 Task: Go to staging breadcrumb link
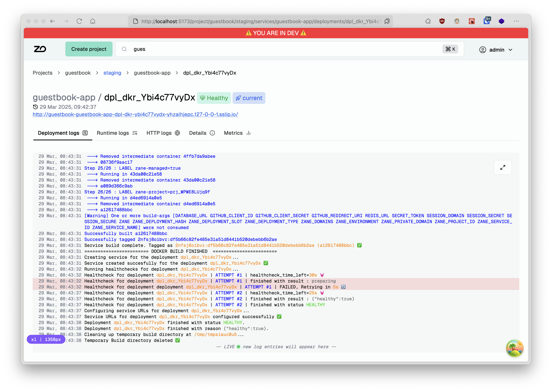pyautogui.click(x=112, y=73)
